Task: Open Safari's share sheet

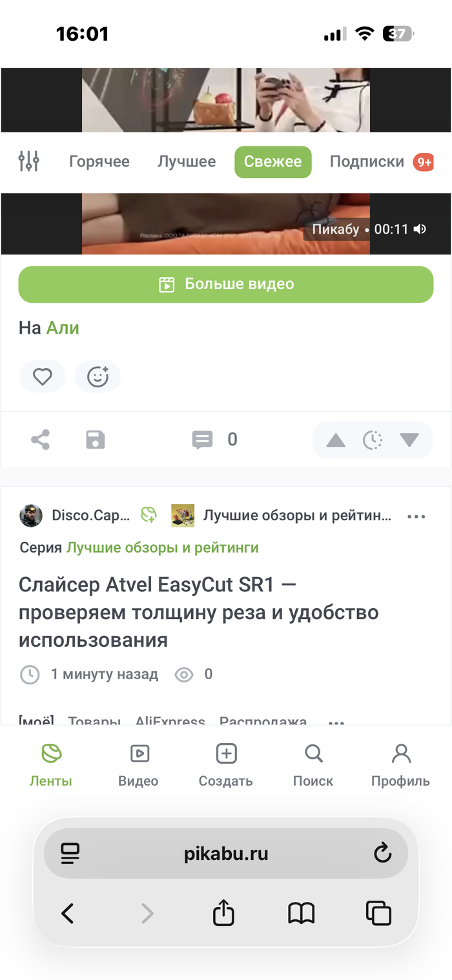Action: (223, 913)
